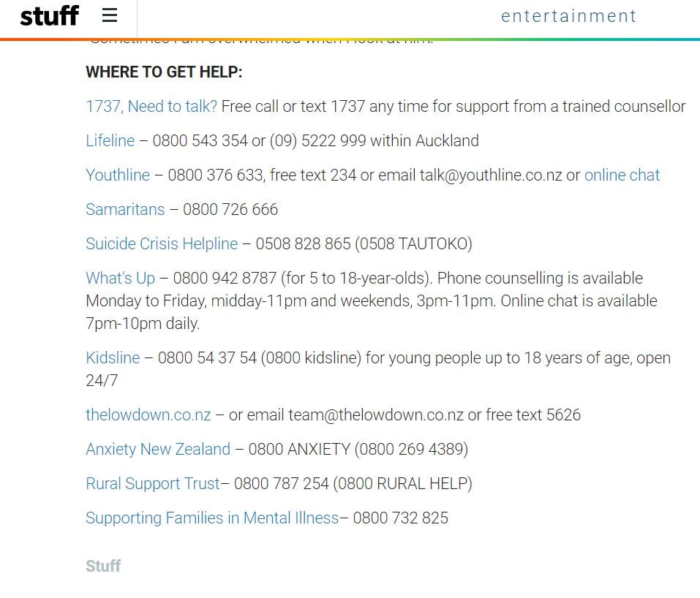Open Supporting Families in Mental Illness link
Viewport: 700px width, 598px height.
(213, 518)
